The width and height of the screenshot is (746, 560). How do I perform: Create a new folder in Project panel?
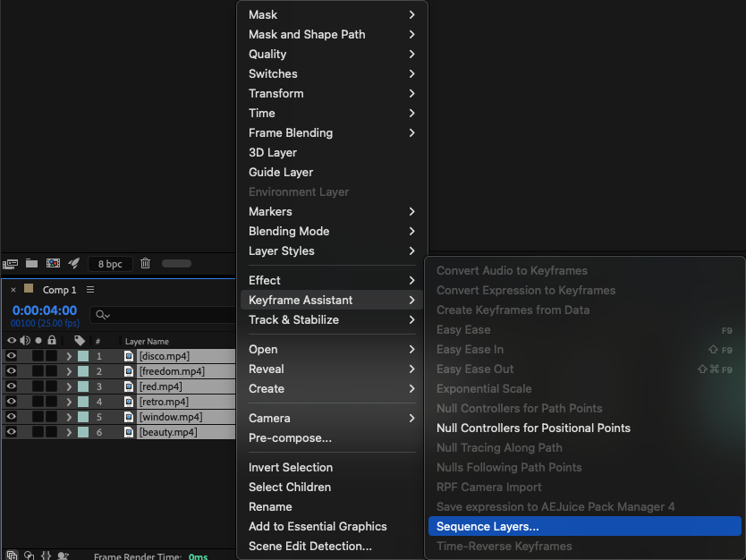click(x=31, y=263)
